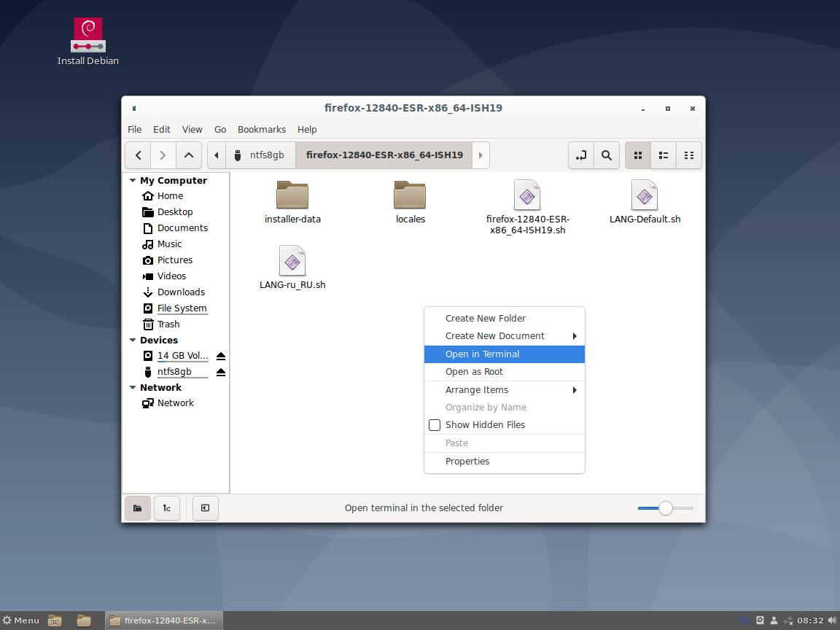This screenshot has width=840, height=630.
Task: Open Trash in the sidebar
Action: coord(168,324)
